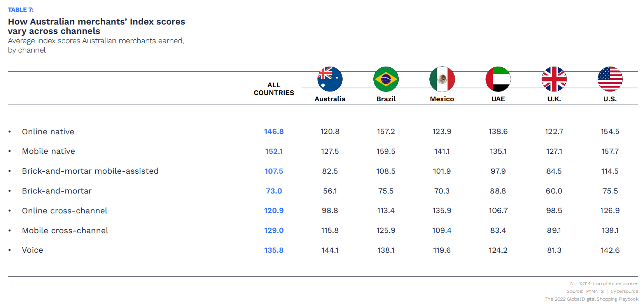Click the Australia flag icon
644x308 pixels.
[330, 79]
